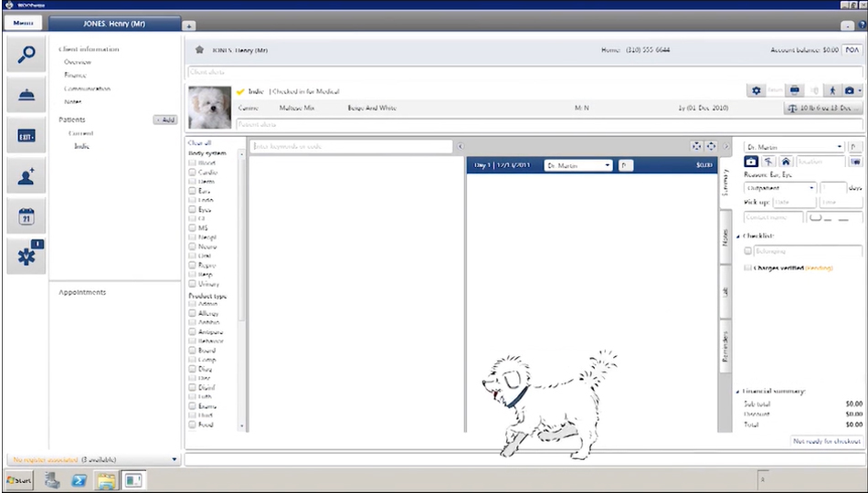The image size is (868, 493).
Task: Click the magnifying glass search icon in sidebar
Action: pos(26,54)
